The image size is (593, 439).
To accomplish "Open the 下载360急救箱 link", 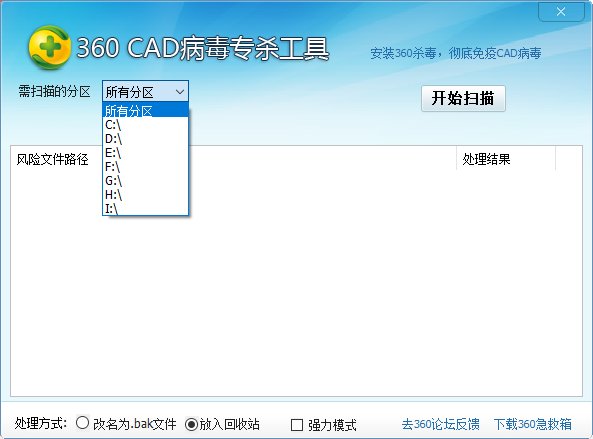I will (532, 424).
